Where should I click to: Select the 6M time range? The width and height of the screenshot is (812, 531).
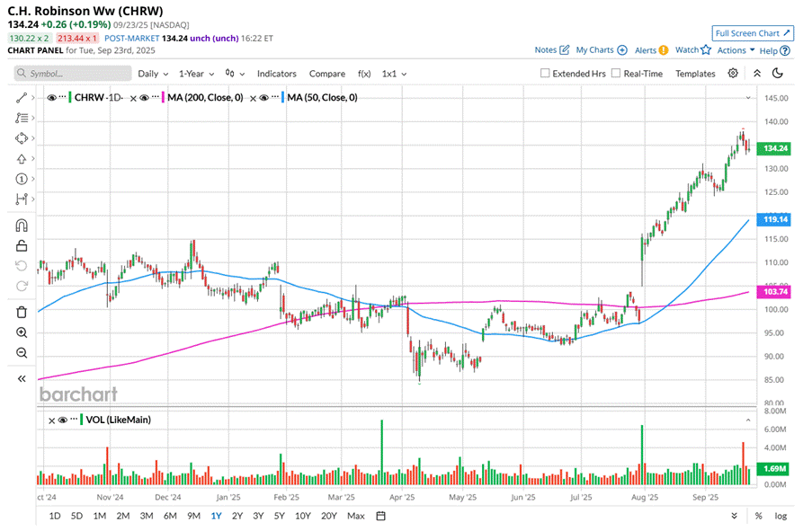[x=170, y=516]
